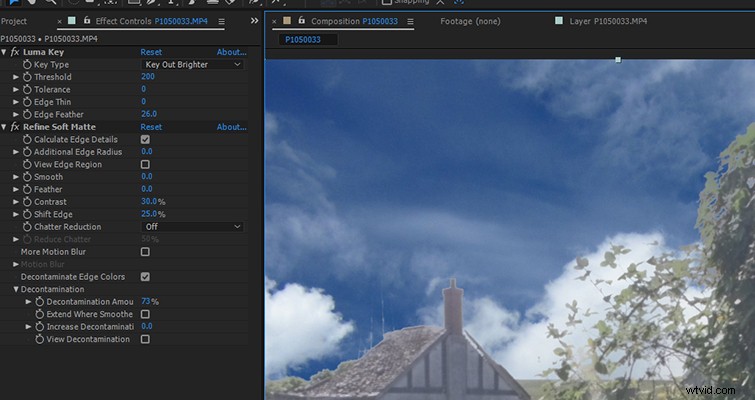Select the layer handle atop the viewer
This screenshot has width=755, height=400.
(x=618, y=60)
